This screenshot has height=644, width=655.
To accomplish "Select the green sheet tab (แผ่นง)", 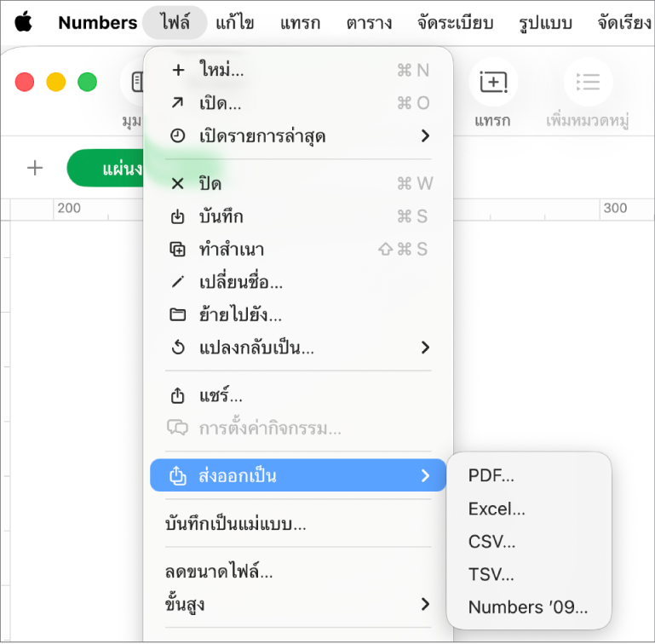I will [x=106, y=168].
